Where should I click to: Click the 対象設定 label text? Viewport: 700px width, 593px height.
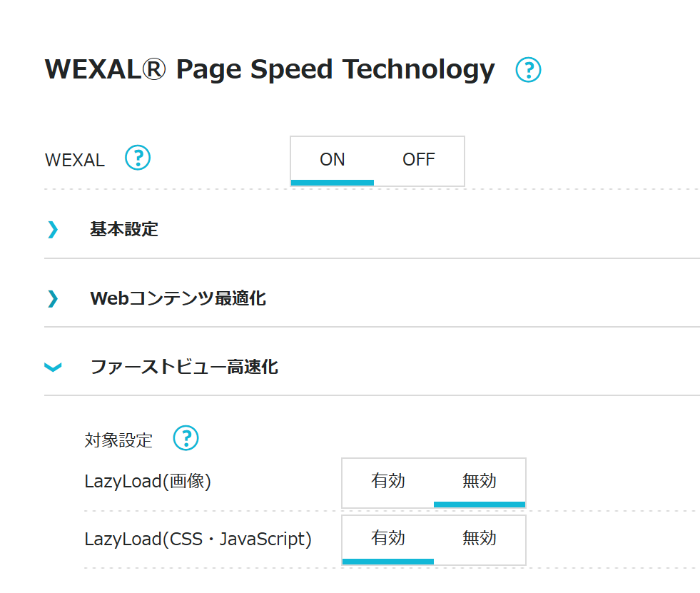tap(118, 440)
